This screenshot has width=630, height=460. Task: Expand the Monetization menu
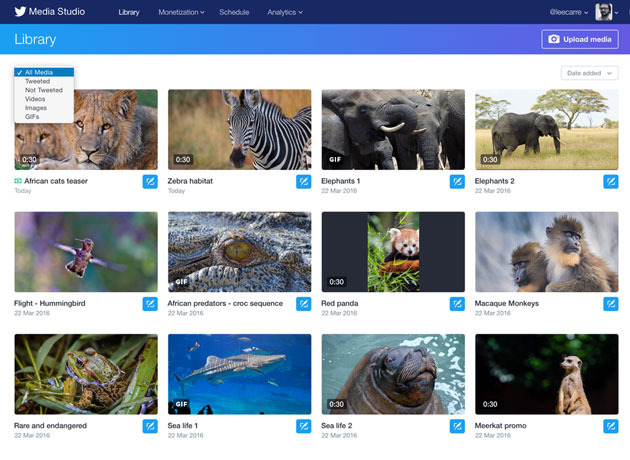tap(181, 12)
